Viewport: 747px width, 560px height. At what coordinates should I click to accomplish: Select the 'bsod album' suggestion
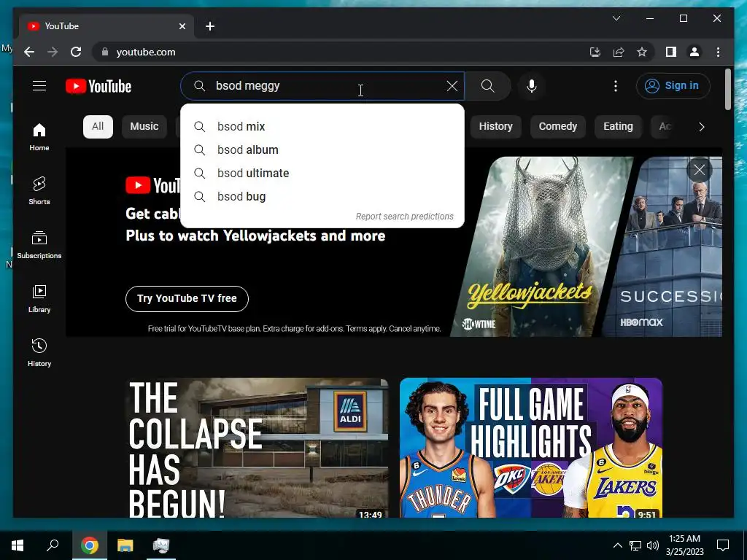pyautogui.click(x=322, y=149)
